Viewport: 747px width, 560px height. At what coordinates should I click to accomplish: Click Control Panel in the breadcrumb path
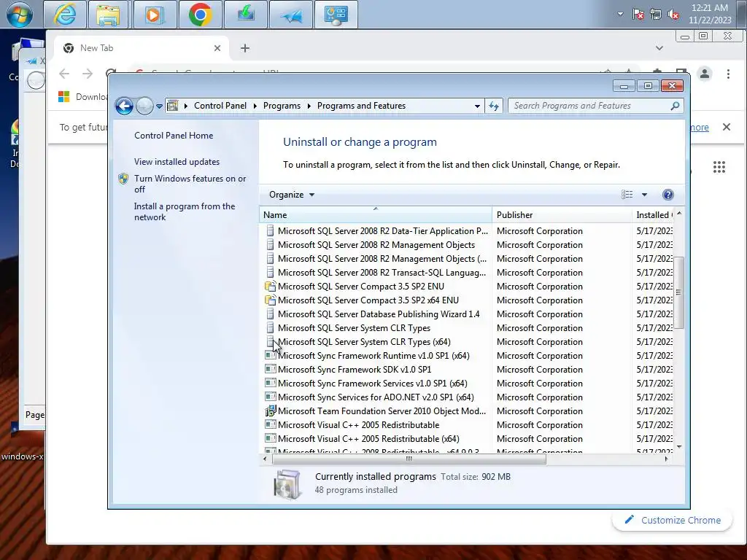[x=220, y=106]
